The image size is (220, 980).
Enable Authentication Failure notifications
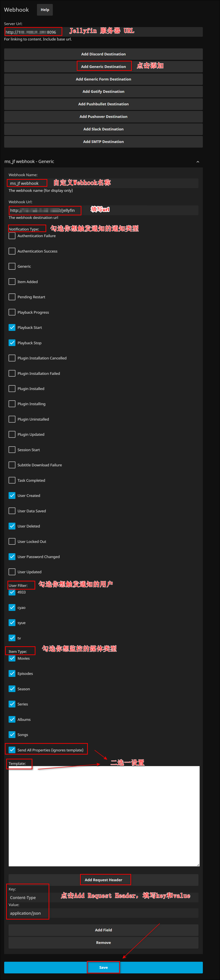pyautogui.click(x=12, y=236)
